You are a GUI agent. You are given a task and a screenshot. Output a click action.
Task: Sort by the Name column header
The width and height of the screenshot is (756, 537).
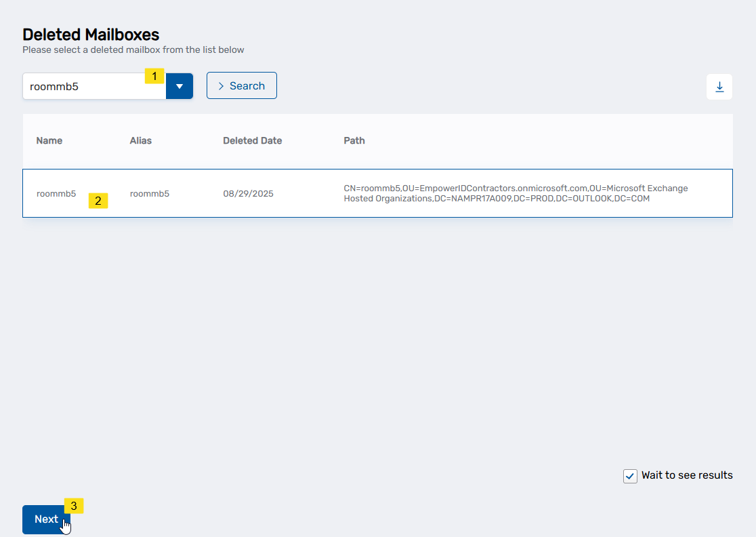click(x=49, y=141)
